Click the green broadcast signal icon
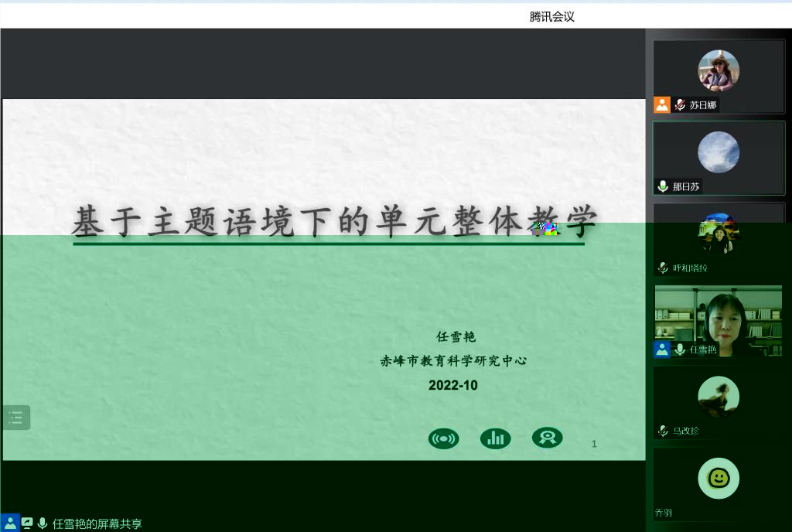The image size is (792, 532). (443, 438)
